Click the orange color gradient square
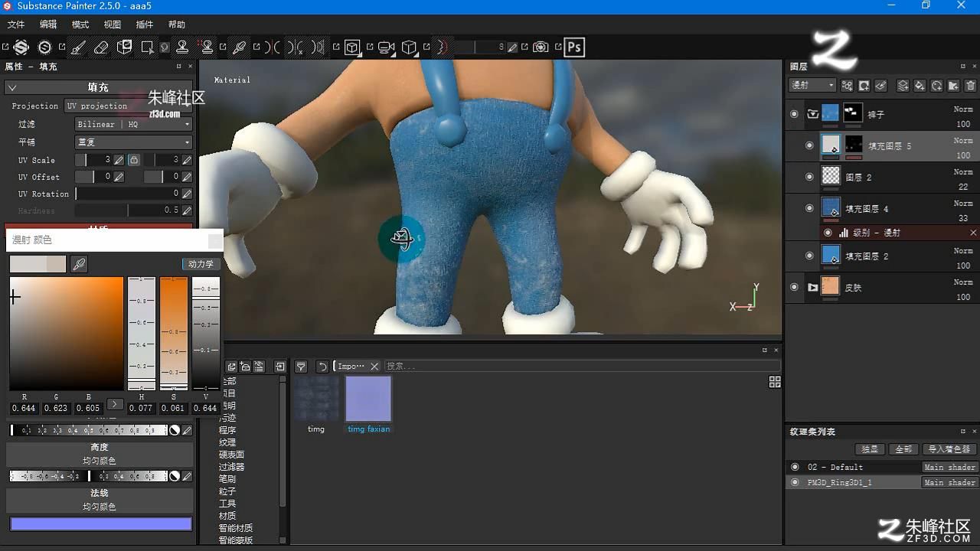The width and height of the screenshot is (980, 551). pos(67,334)
